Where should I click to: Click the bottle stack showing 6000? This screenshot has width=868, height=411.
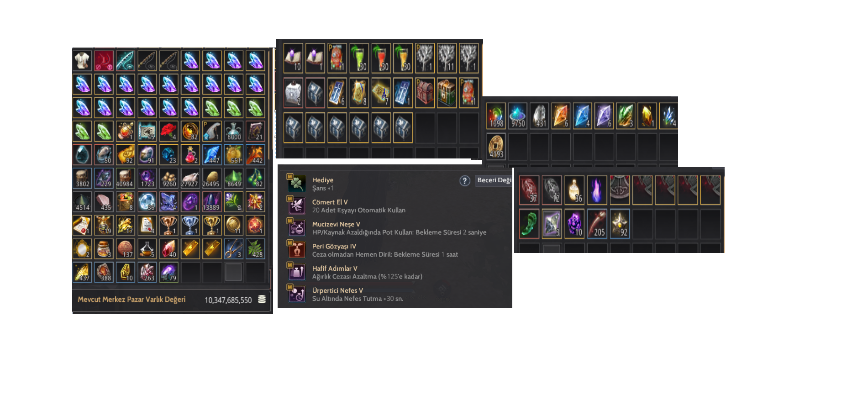click(x=234, y=131)
